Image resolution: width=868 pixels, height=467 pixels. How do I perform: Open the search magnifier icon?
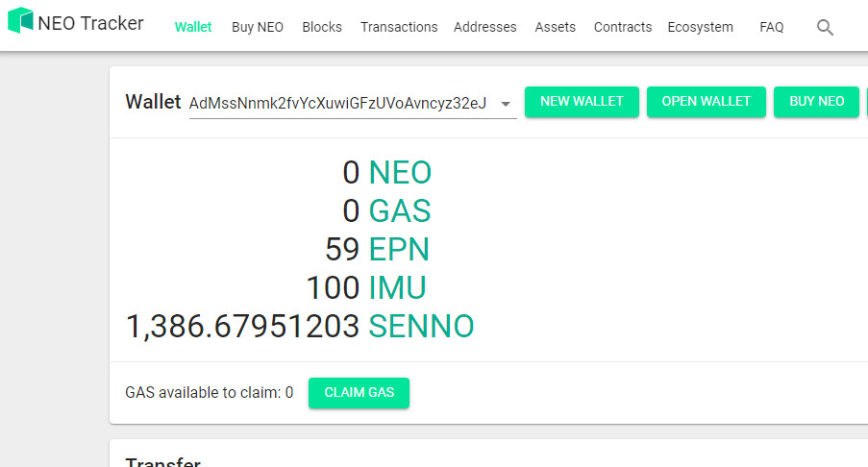(825, 27)
